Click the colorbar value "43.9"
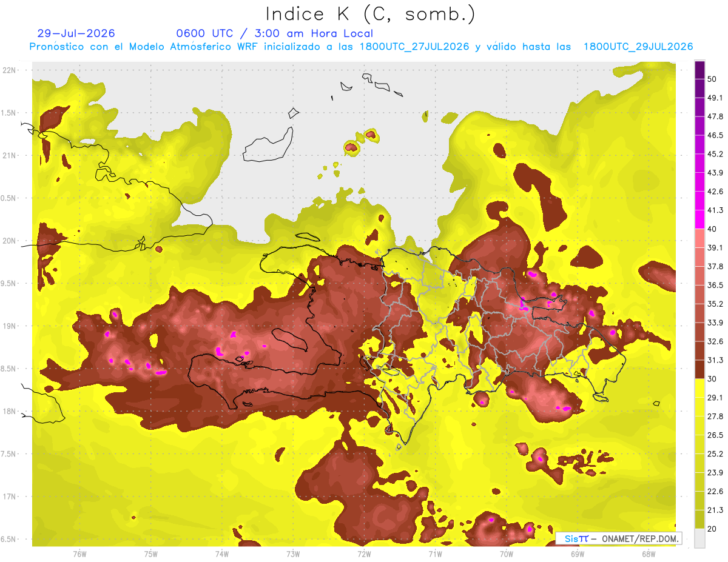The image size is (728, 562). coord(715,173)
